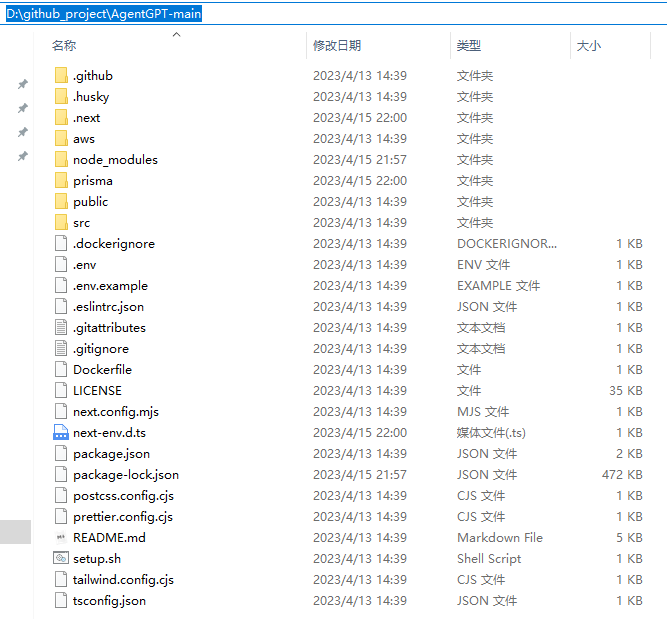Viewport: 667px width, 619px height.
Task: Click the next-env.d.ts media file icon
Action: pos(61,432)
